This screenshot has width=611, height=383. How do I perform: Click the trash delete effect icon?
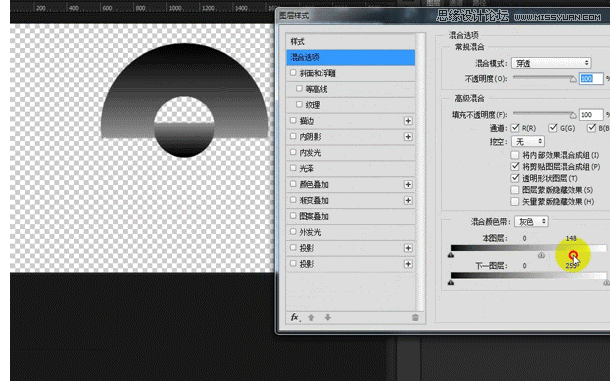point(415,317)
